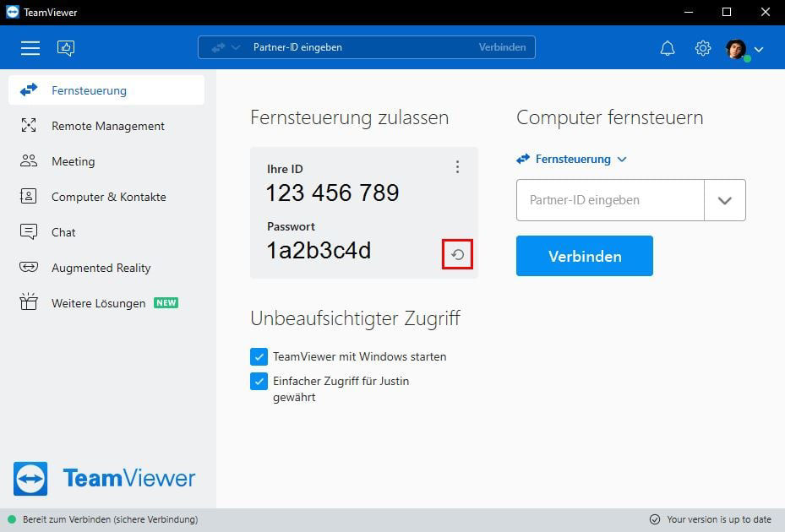Focus the main Partner-ID eingeben field
This screenshot has width=785, height=532.
[610, 200]
